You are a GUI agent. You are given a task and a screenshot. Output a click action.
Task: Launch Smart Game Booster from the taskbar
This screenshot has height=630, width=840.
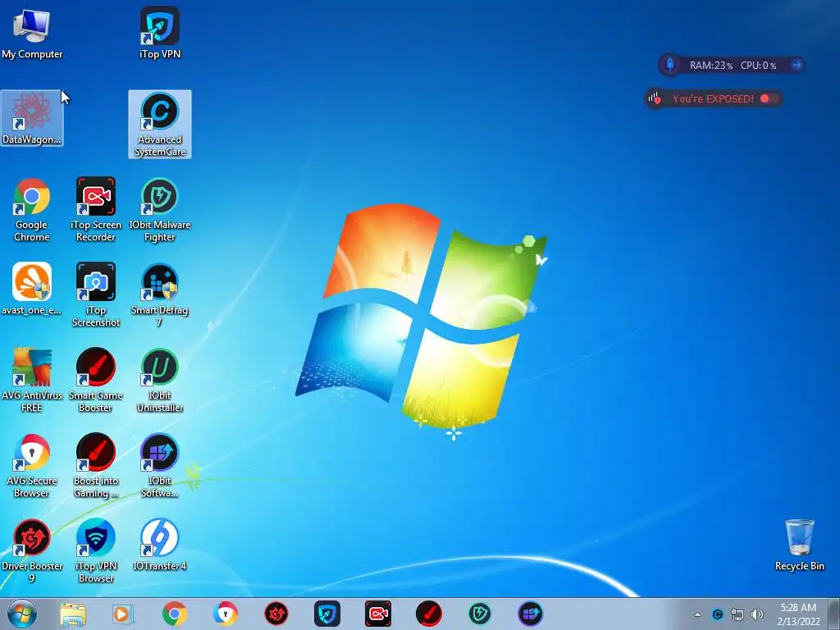pos(429,614)
